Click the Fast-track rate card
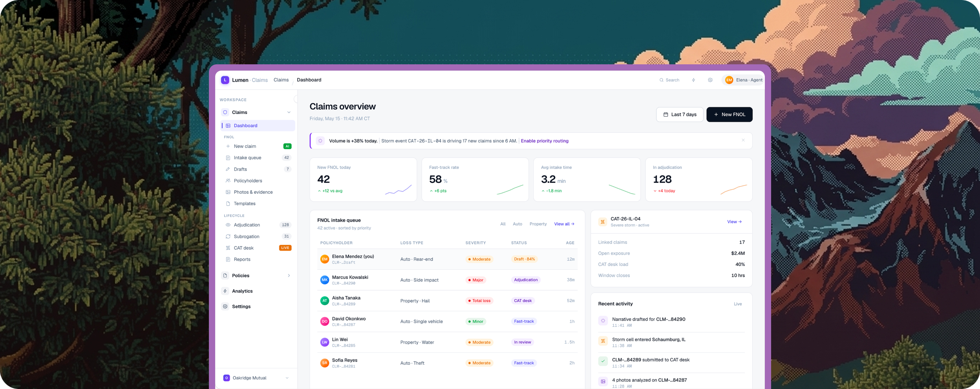 [475, 180]
